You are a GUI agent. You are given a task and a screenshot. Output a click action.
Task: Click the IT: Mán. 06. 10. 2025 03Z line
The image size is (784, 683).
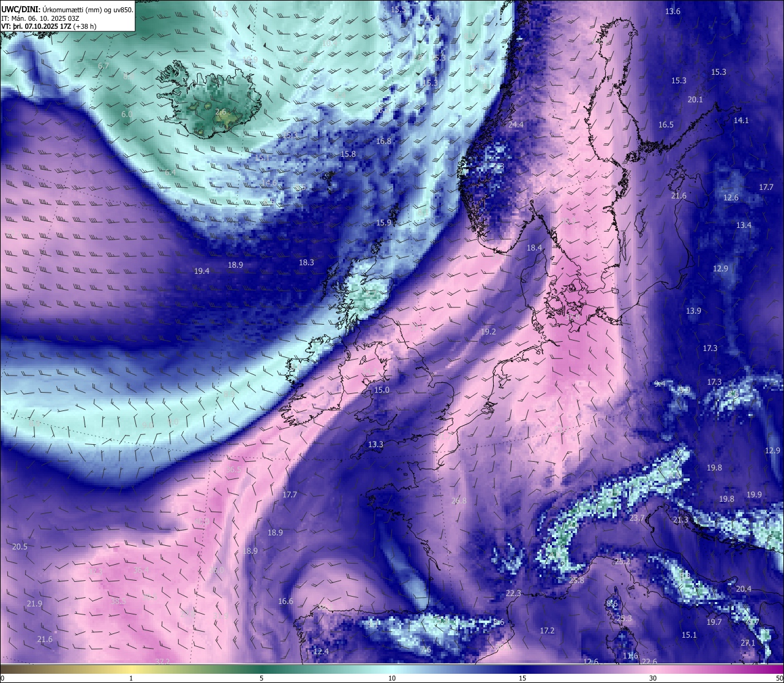40,18
